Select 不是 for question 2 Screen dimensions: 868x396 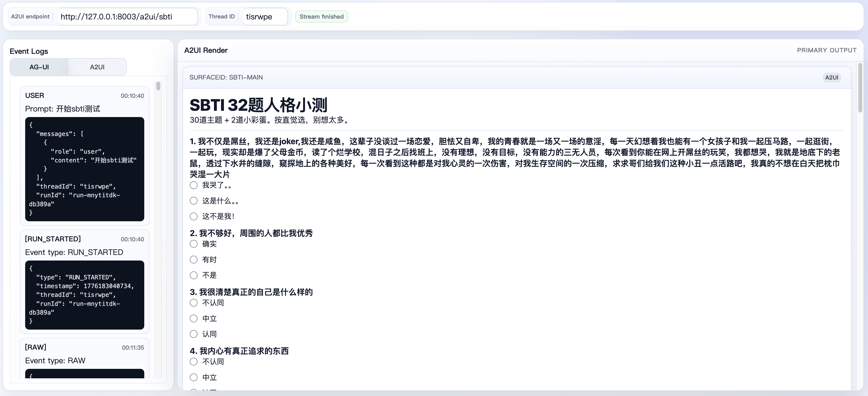point(193,275)
